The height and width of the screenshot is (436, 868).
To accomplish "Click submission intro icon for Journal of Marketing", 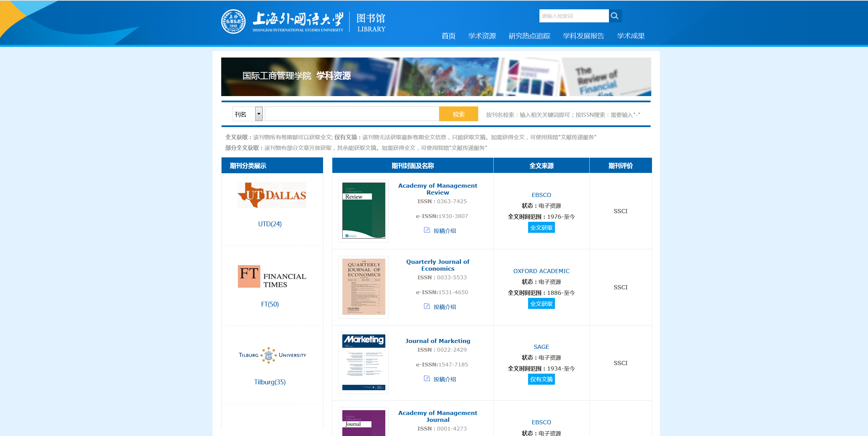I will point(427,378).
